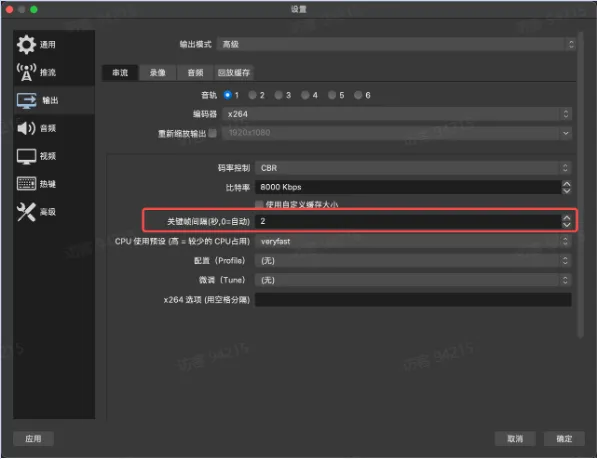Viewport: 597px width, 459px height.
Task: Toggle custom buffer size (使用自定义缓存大小) checkbox
Action: pos(259,204)
